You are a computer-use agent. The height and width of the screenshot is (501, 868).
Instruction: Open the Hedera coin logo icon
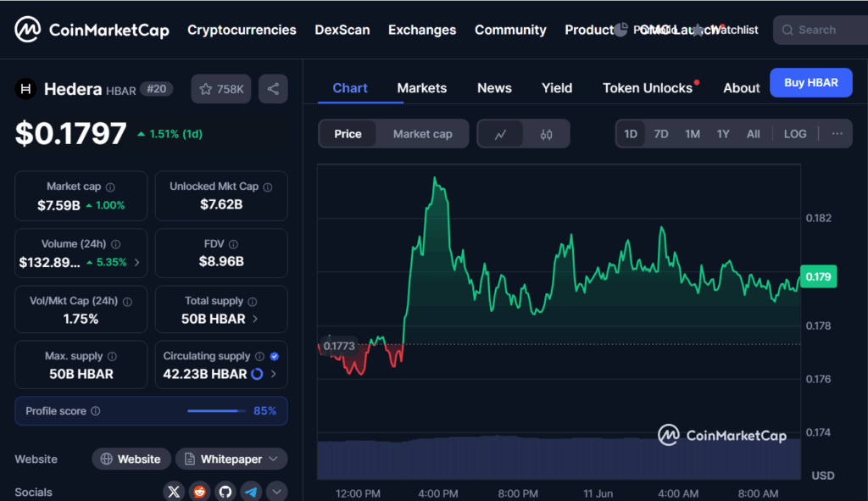(25, 88)
